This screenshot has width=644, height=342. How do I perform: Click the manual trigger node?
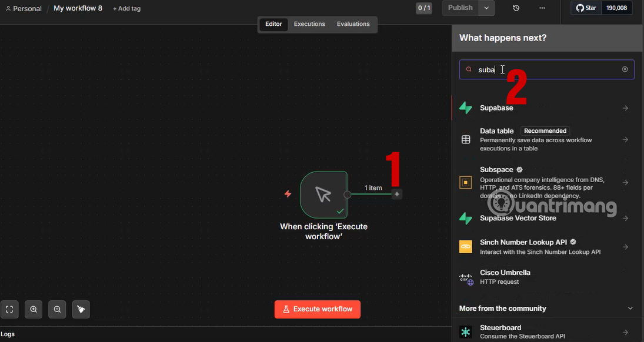pos(323,195)
